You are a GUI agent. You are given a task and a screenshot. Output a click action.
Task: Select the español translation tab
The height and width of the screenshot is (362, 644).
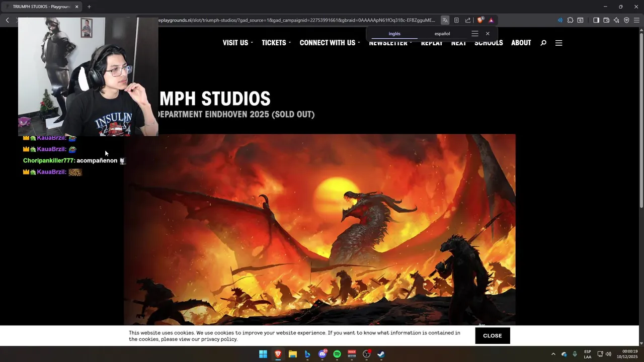[442, 34]
